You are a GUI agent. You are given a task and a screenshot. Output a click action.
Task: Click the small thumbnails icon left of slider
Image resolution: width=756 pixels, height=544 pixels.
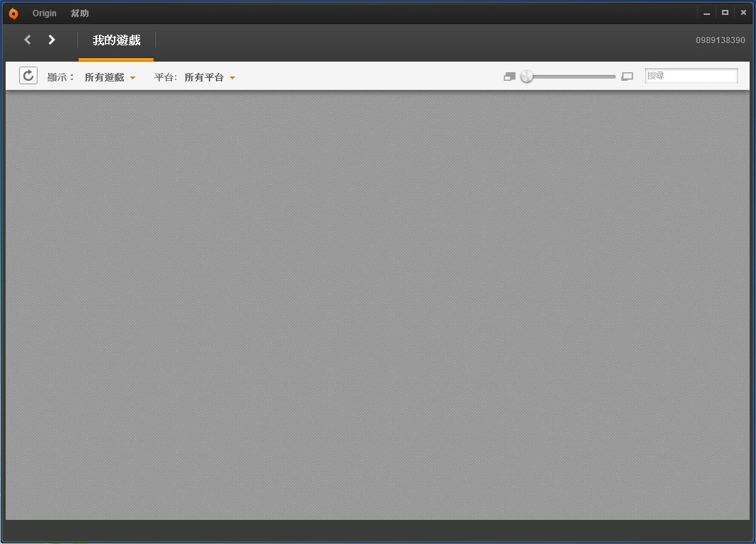point(509,76)
